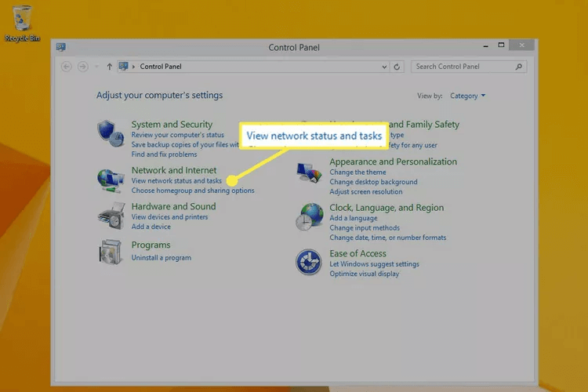Click the System and Security shield icon

(x=111, y=134)
